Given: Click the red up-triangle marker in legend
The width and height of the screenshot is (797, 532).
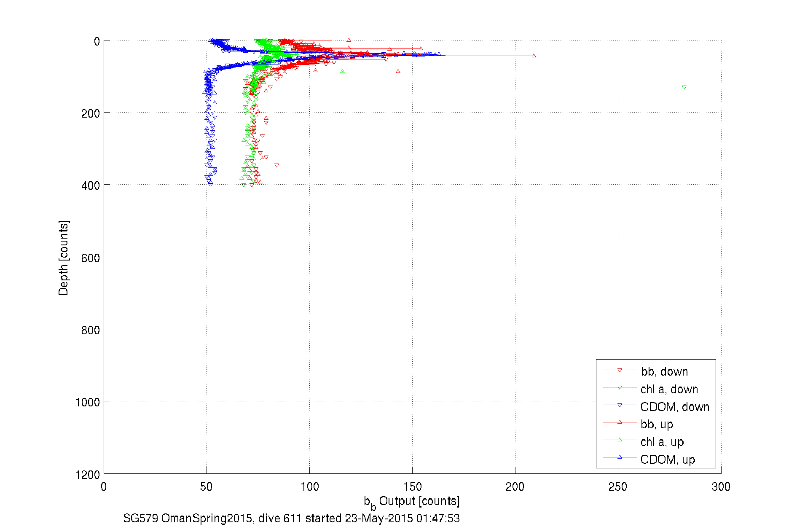Looking at the screenshot, I should click(620, 422).
